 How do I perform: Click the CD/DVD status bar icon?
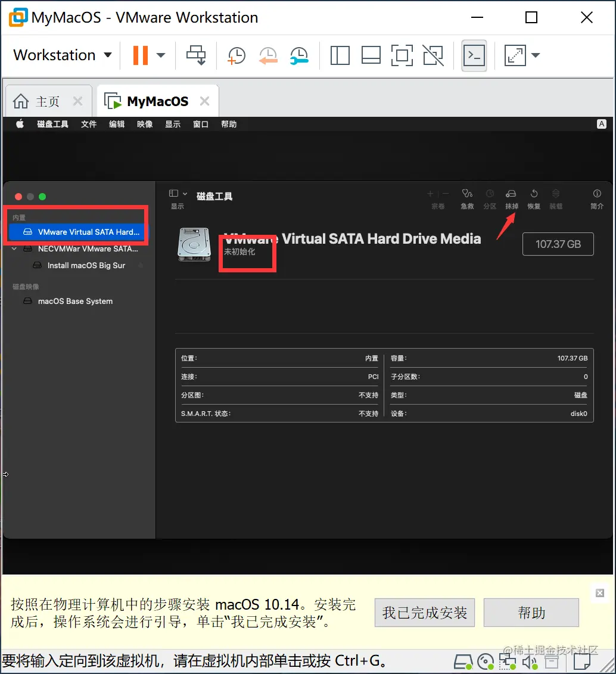[x=486, y=662]
